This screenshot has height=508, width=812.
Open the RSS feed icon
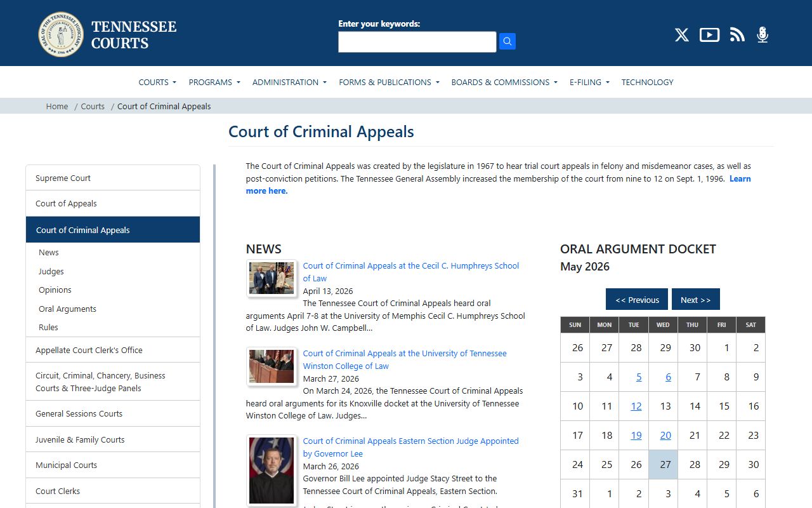(737, 35)
